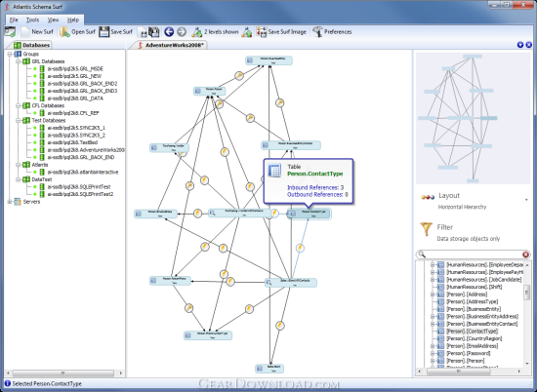537x392 pixels.
Task: Click the first toolbar icon before New Surf
Action: [x=10, y=32]
